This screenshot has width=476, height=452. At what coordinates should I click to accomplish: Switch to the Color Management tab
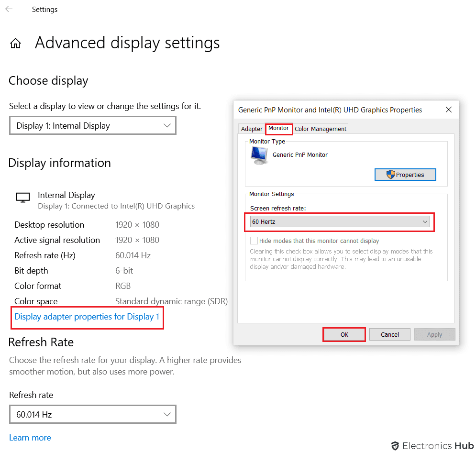click(x=320, y=129)
